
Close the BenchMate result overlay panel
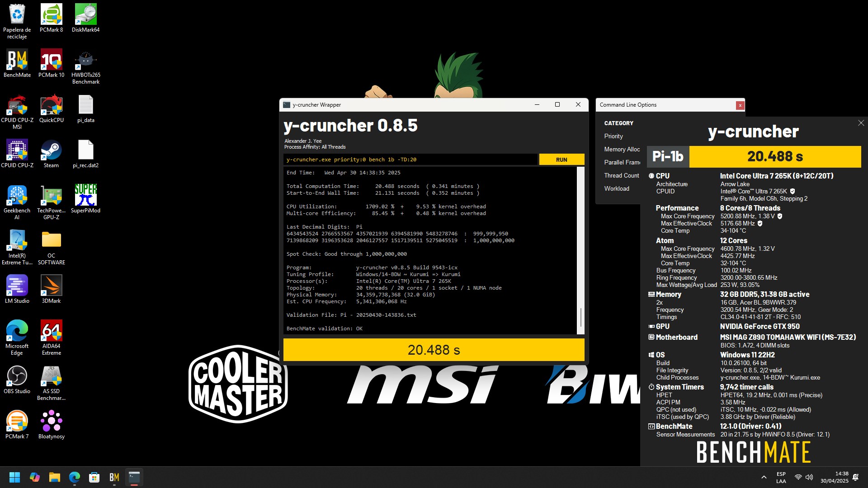click(861, 123)
